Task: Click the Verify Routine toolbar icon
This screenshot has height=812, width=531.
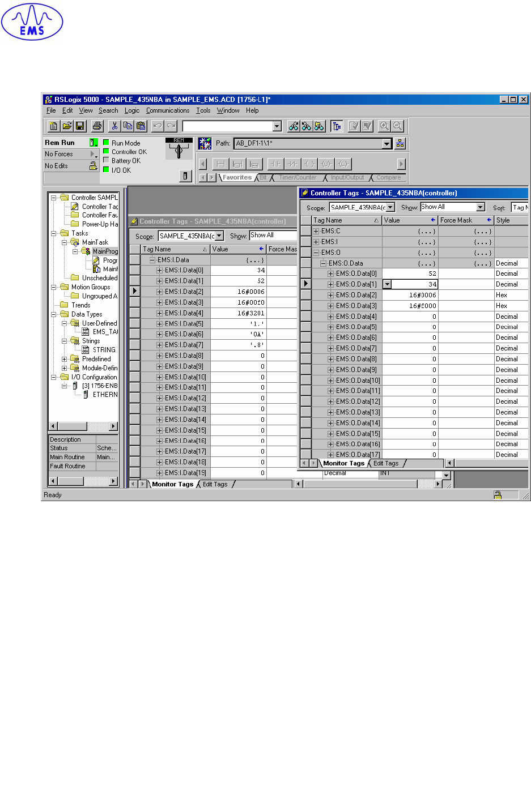Action: pos(354,126)
